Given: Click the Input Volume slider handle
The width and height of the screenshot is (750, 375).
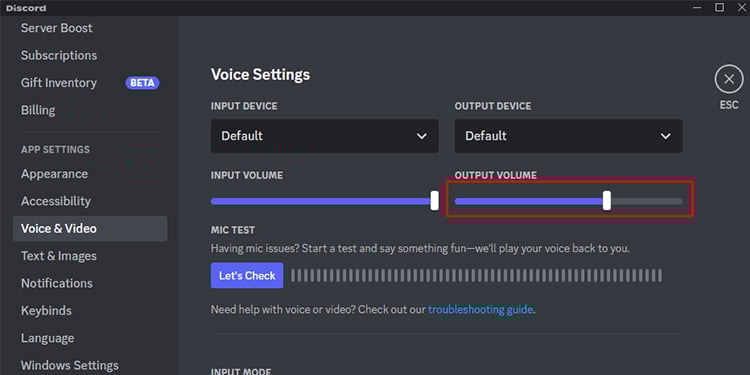Looking at the screenshot, I should pos(434,200).
